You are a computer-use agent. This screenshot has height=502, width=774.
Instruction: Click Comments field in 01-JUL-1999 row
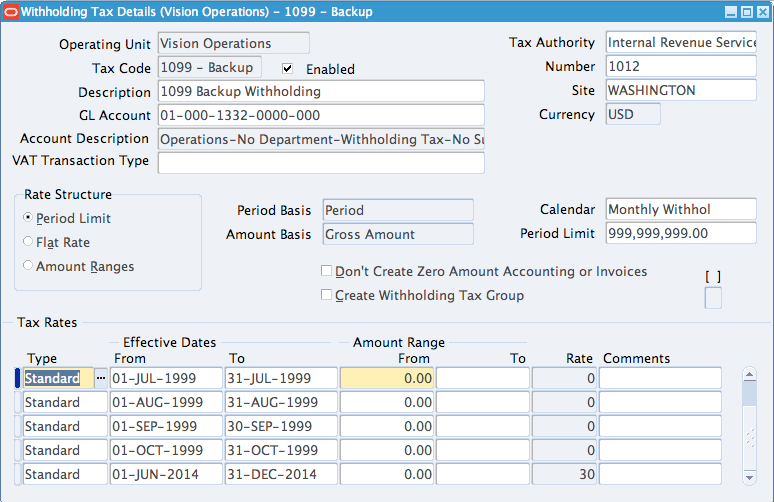(660, 378)
